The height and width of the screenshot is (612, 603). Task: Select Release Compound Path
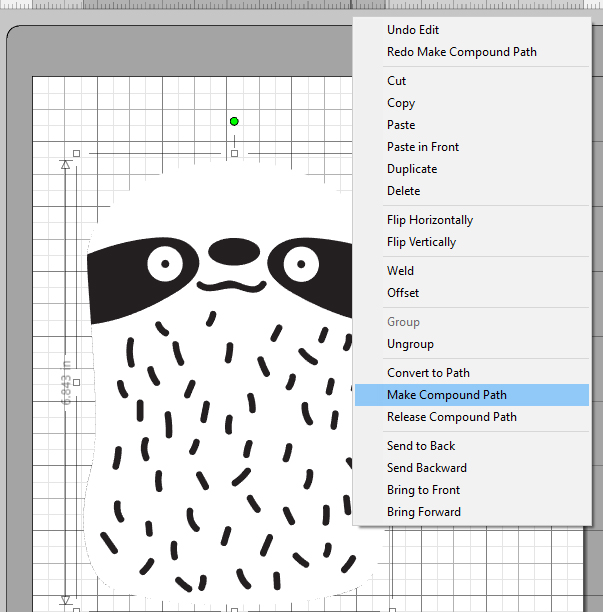tap(451, 417)
